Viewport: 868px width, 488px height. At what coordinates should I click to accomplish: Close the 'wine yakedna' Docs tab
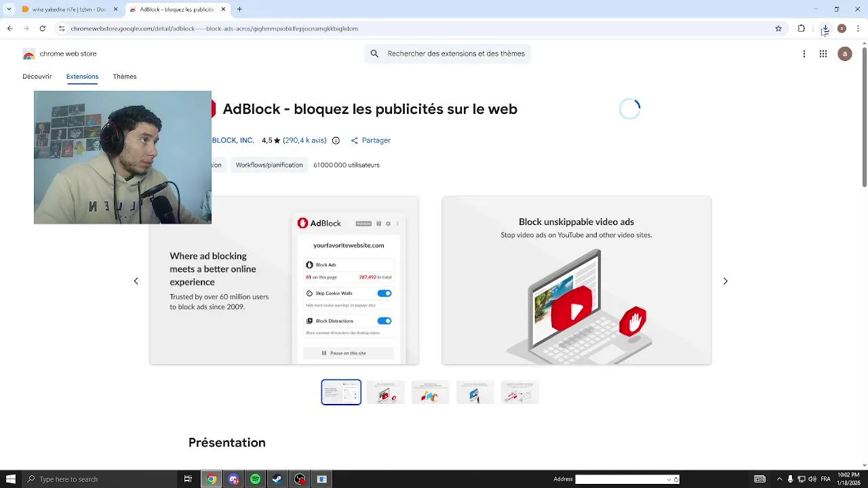point(115,9)
